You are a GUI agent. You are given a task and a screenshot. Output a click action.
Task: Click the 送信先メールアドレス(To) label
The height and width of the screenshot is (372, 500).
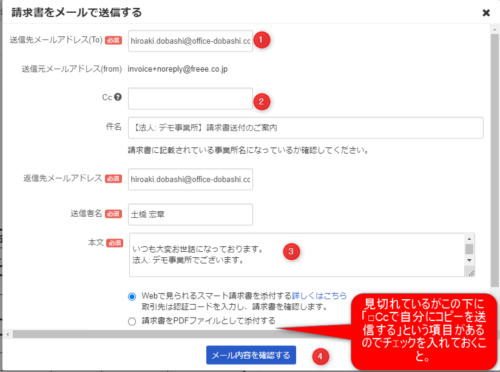click(x=56, y=40)
